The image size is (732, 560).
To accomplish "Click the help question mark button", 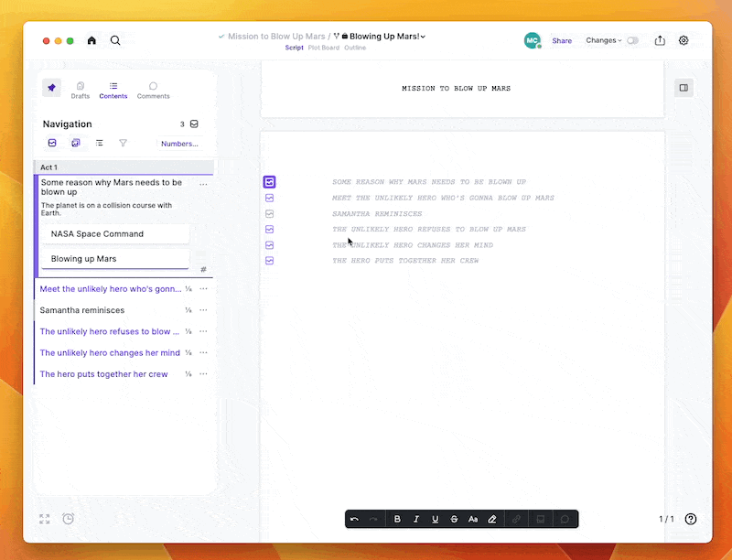I will click(x=691, y=519).
